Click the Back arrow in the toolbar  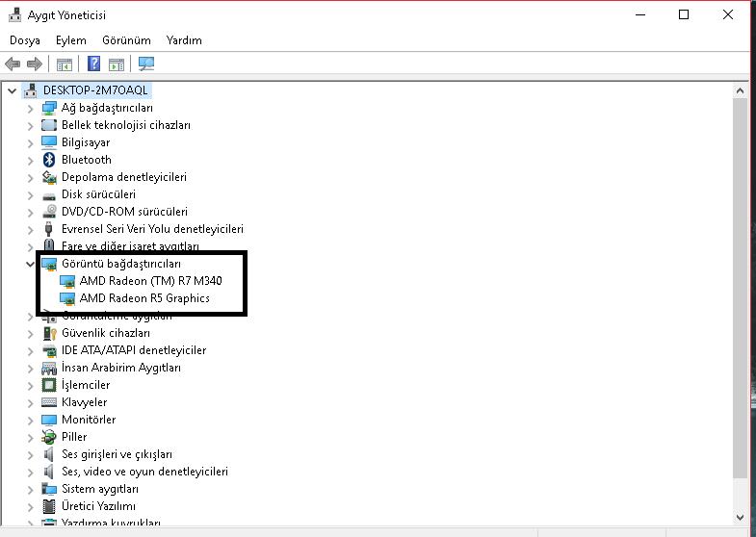(x=13, y=64)
